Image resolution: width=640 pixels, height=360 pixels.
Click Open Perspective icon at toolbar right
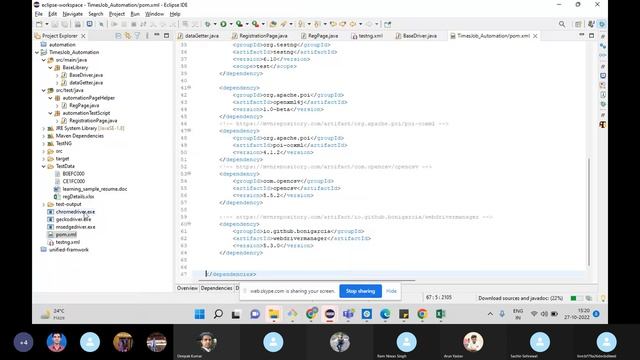point(578,24)
